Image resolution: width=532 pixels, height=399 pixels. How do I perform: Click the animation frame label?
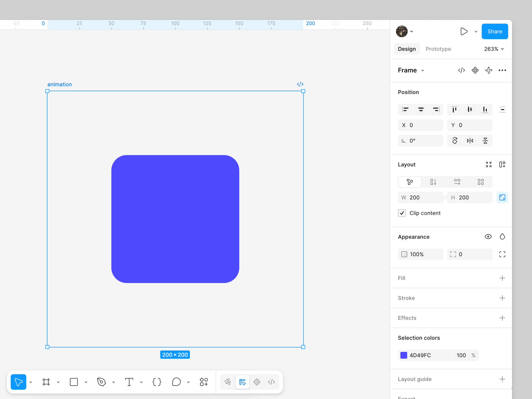pos(60,85)
